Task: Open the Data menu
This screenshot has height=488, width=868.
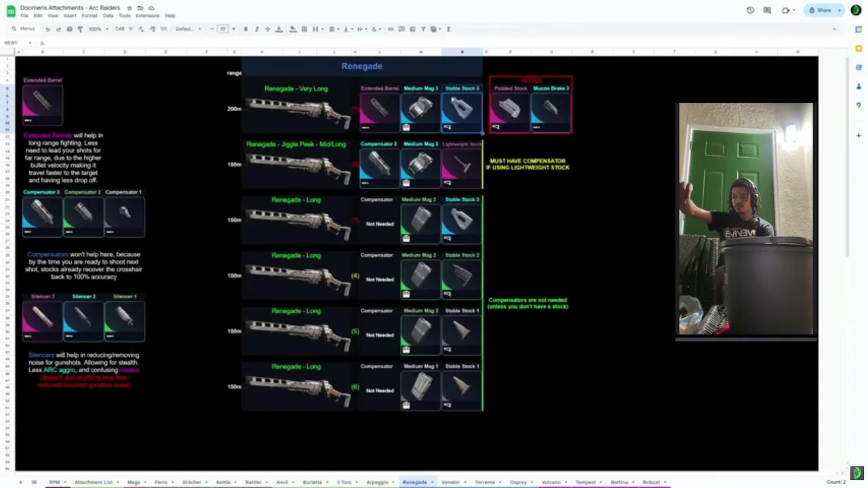Action: 108,16
